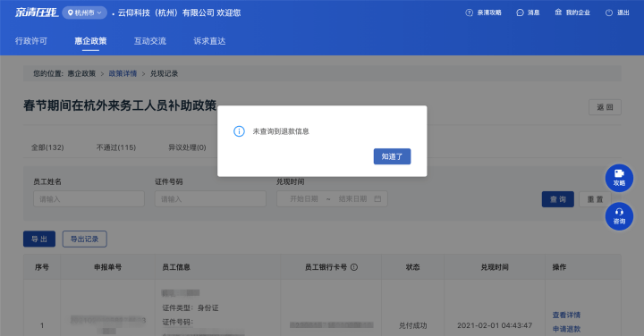Open 亲清攻略 help link
This screenshot has width=644, height=336.
pos(483,13)
